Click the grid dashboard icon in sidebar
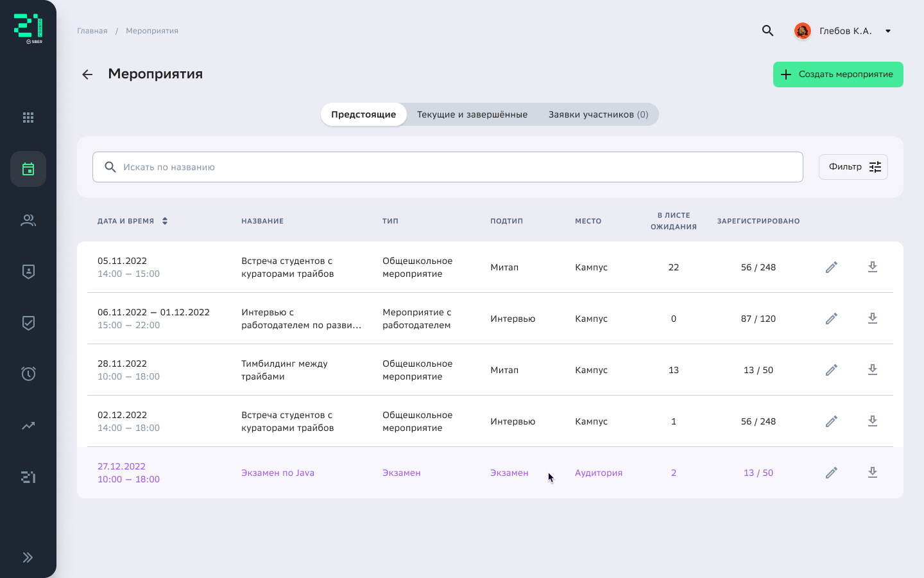This screenshot has width=924, height=578. [x=28, y=118]
